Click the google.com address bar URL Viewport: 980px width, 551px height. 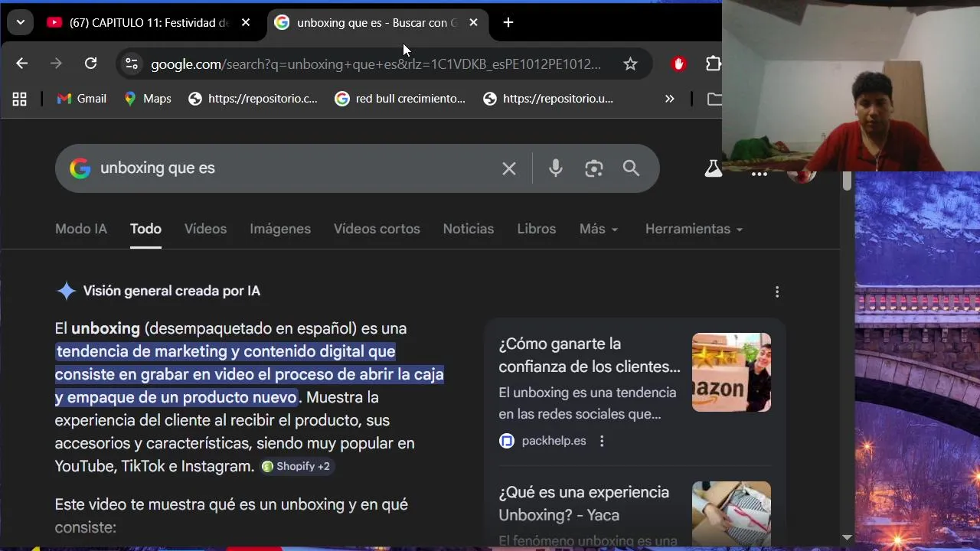[376, 64]
